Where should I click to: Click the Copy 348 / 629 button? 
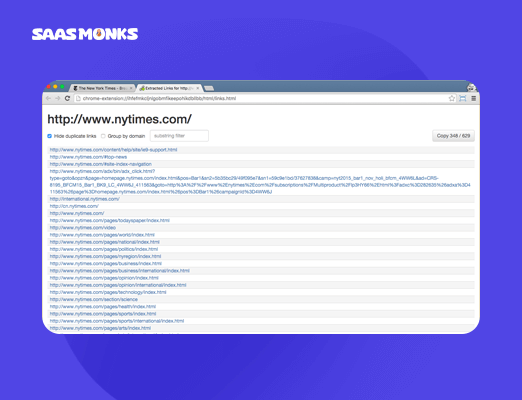click(453, 136)
